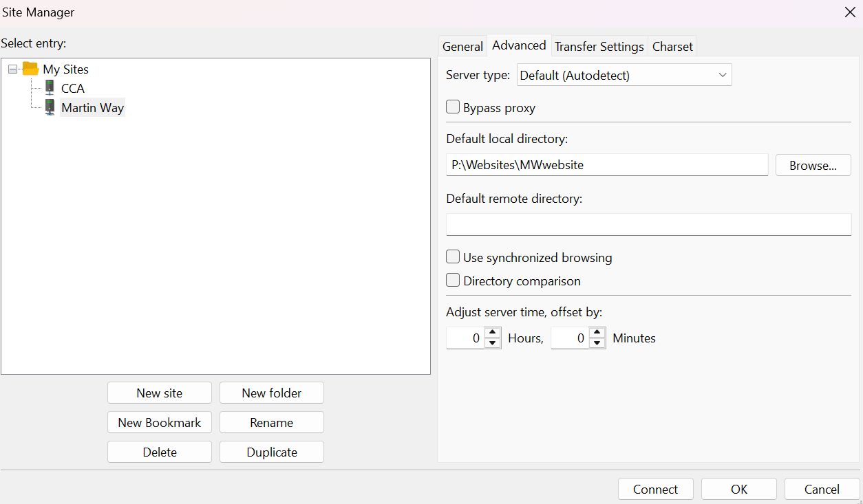The width and height of the screenshot is (863, 504).
Task: Click the Default remote directory field
Action: point(648,224)
